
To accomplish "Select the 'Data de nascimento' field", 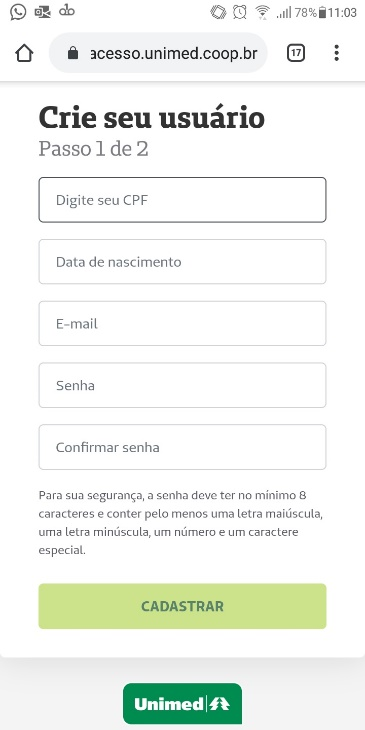I will click(x=182, y=262).
